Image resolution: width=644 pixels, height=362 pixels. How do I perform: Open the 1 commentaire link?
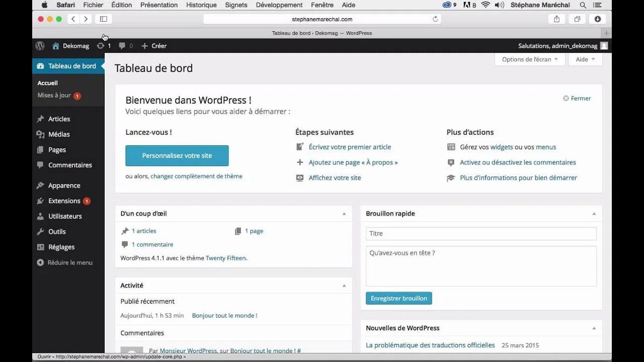152,245
